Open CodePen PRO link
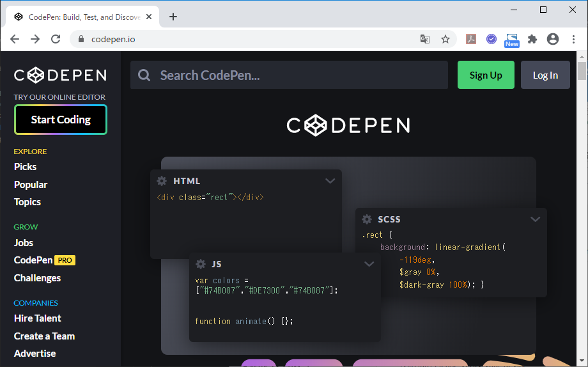 (x=45, y=260)
